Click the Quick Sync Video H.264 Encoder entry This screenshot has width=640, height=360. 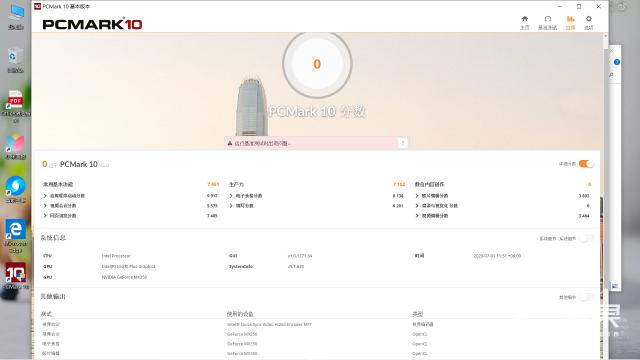point(269,324)
